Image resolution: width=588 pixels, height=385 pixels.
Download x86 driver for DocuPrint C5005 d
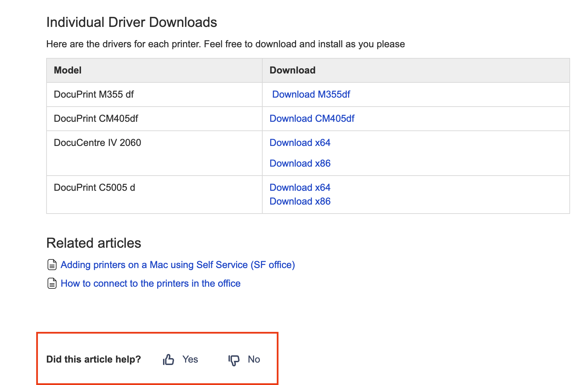[x=300, y=201]
